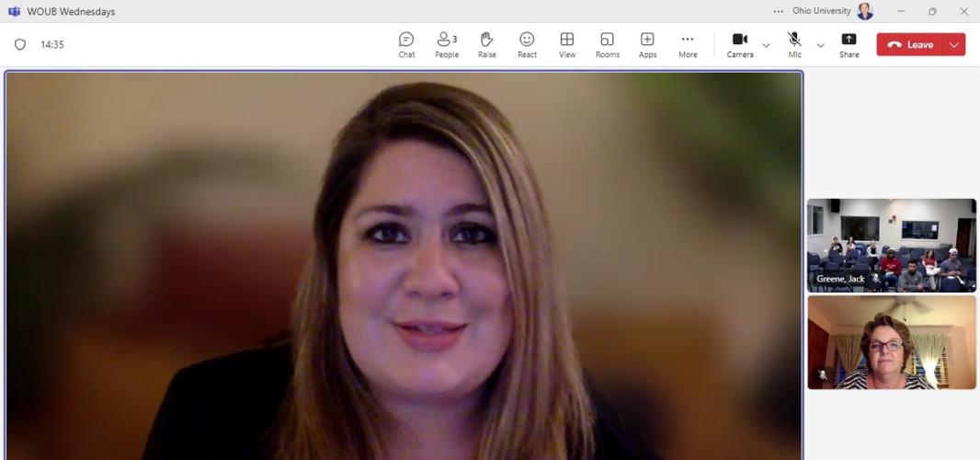The width and height of the screenshot is (980, 460).
Task: Toggle the Camera off
Action: click(x=739, y=43)
